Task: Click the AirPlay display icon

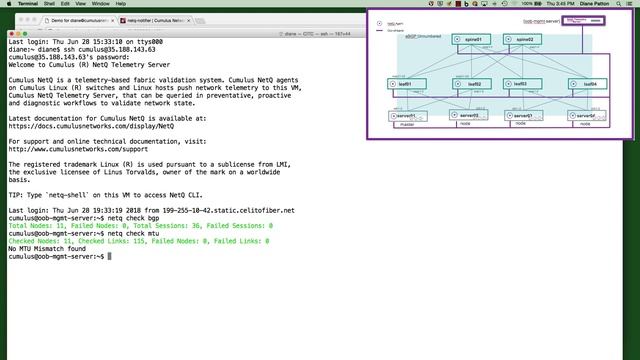Action: [484, 4]
